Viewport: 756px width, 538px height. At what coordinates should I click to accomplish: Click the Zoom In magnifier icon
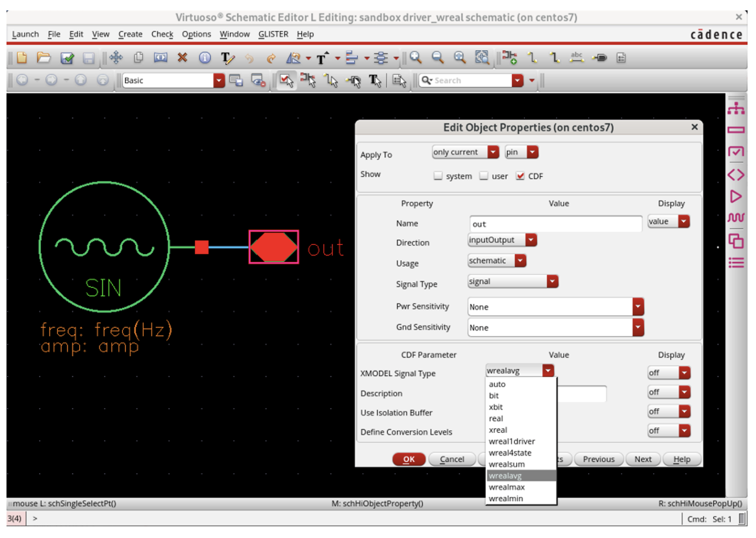click(416, 58)
